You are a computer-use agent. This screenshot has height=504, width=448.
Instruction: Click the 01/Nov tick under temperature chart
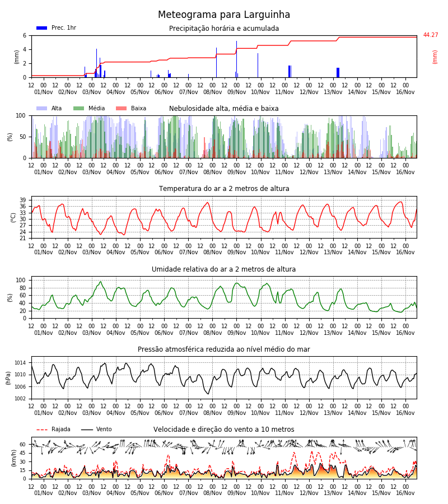tap(43, 253)
